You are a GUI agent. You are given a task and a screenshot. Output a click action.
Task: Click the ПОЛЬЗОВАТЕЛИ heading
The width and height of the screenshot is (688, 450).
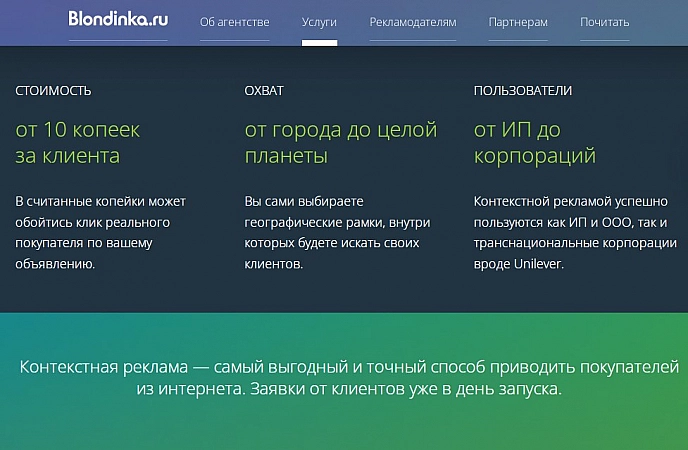point(523,91)
